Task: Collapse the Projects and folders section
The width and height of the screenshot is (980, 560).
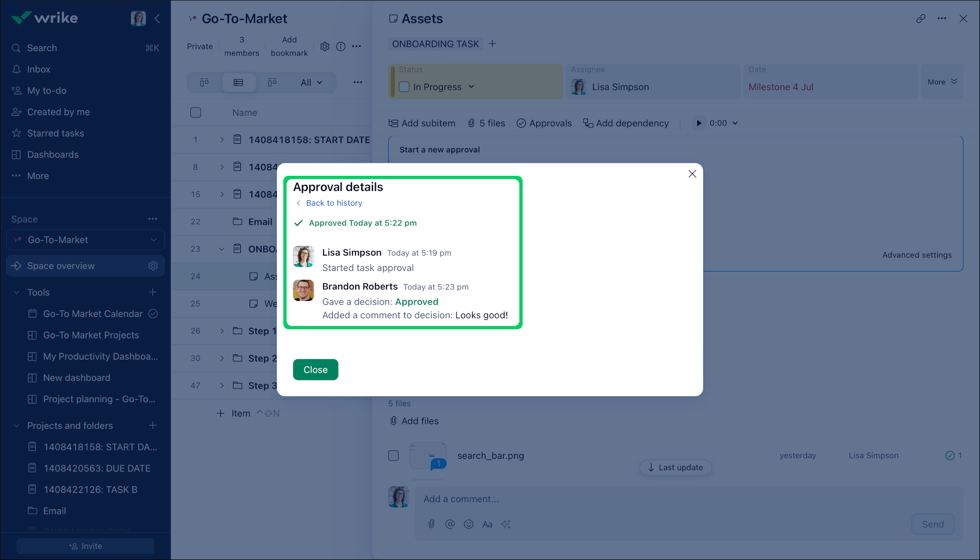Action: 16,426
